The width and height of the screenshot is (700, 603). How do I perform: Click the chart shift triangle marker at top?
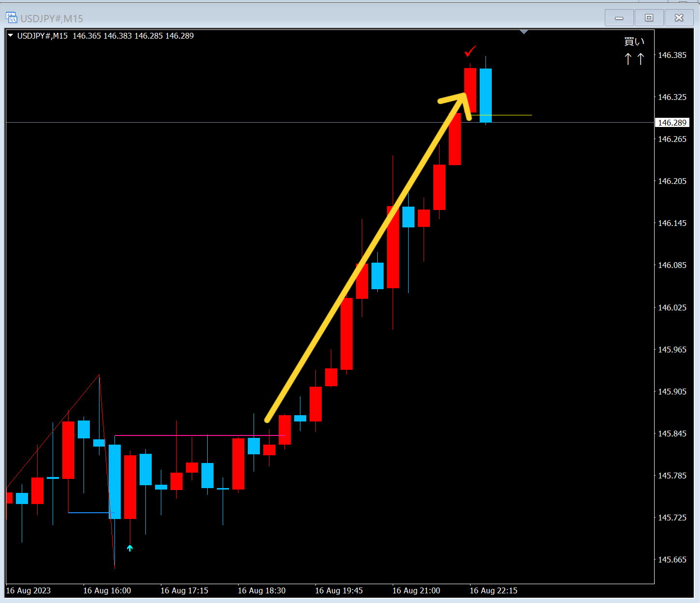pyautogui.click(x=524, y=32)
